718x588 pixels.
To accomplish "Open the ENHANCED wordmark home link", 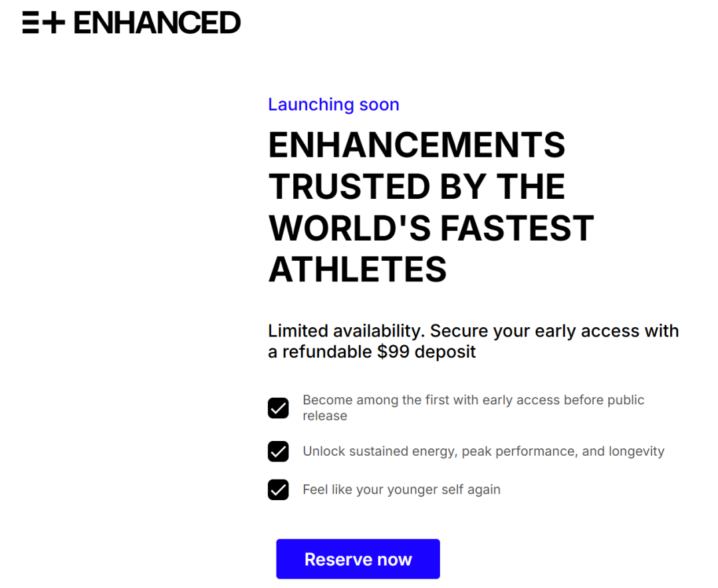I will click(157, 23).
